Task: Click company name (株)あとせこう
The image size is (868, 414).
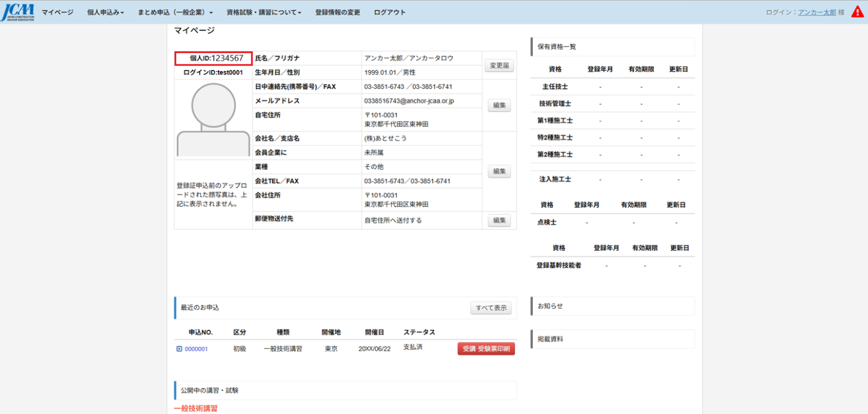Action: point(385,138)
